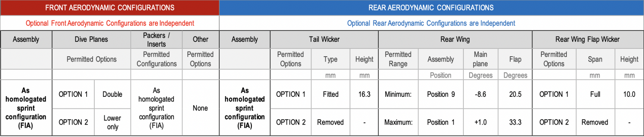Click the Full flap wicker span cell

point(595,94)
